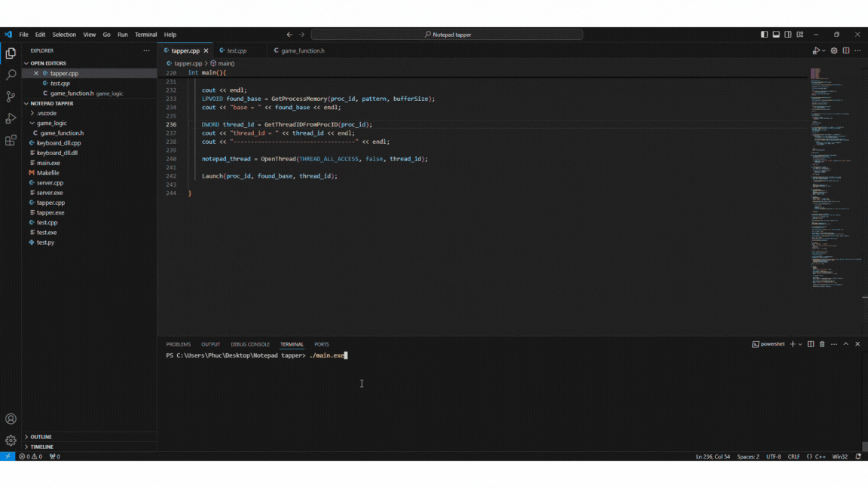
Task: Click the UTF-8 encoding in status bar
Action: coord(773,456)
